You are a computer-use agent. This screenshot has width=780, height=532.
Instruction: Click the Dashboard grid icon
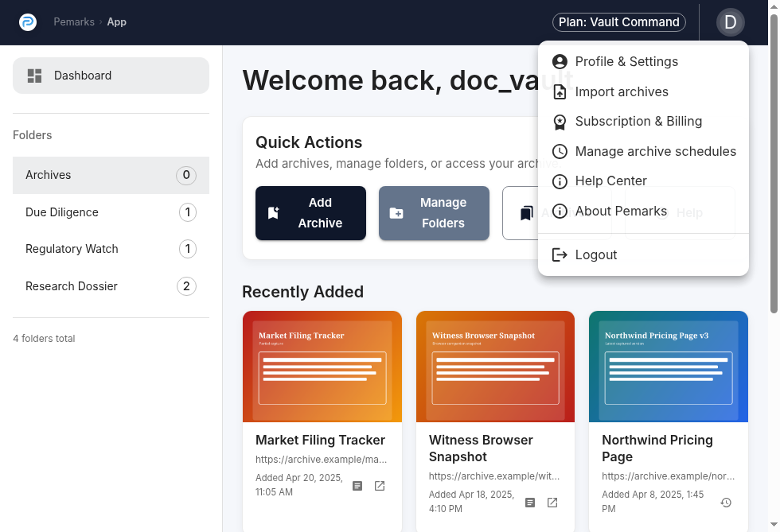tap(34, 76)
